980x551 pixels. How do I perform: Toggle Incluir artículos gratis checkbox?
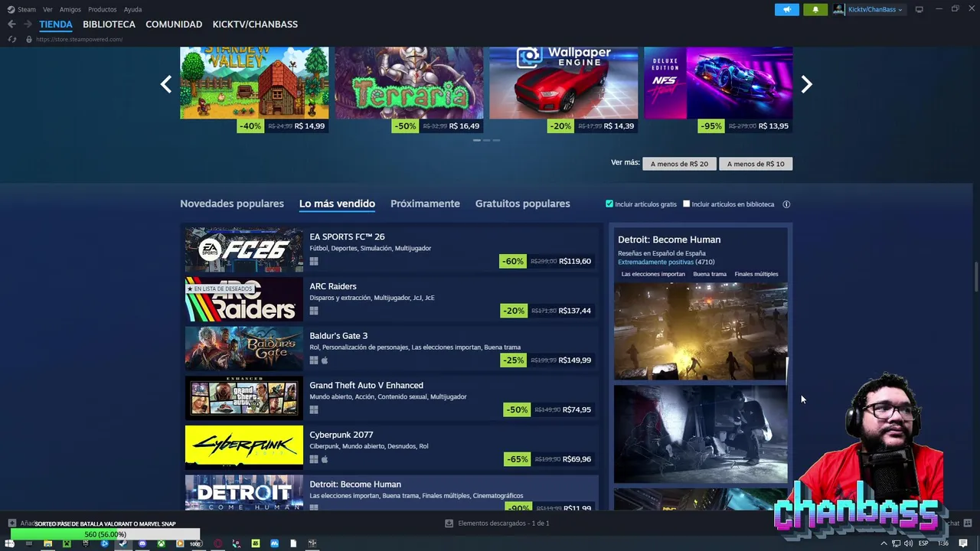point(609,204)
